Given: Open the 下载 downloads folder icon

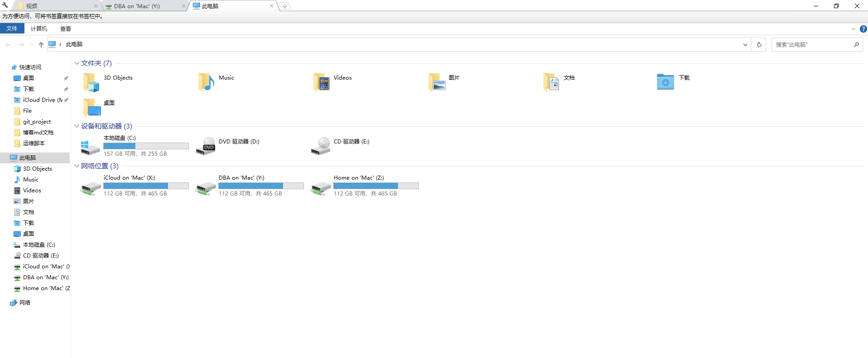Looking at the screenshot, I should [666, 82].
